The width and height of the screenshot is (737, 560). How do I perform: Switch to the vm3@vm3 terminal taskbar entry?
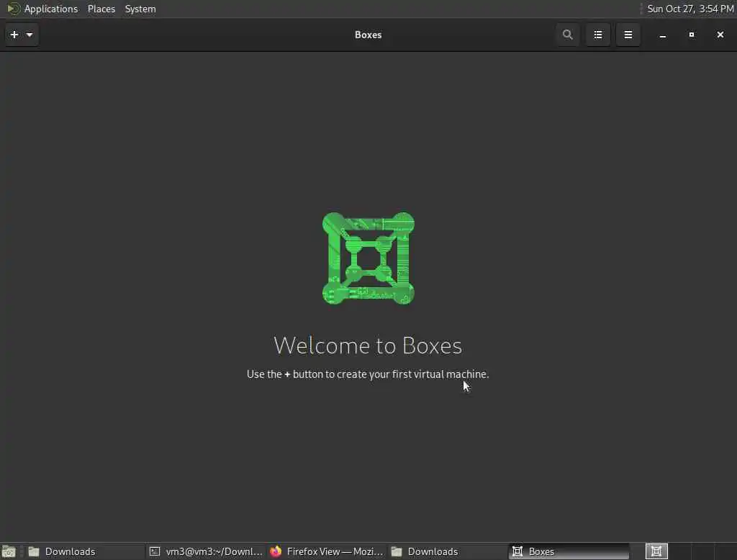coord(206,551)
